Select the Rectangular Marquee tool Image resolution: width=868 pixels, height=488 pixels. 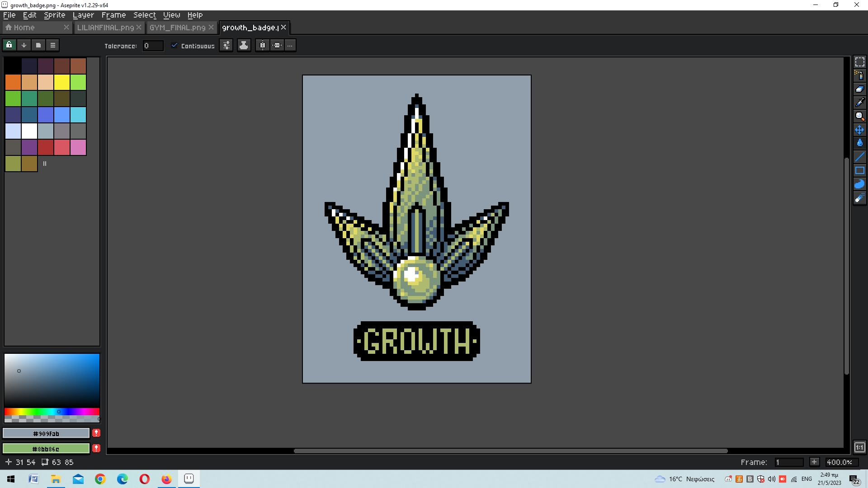coord(859,62)
